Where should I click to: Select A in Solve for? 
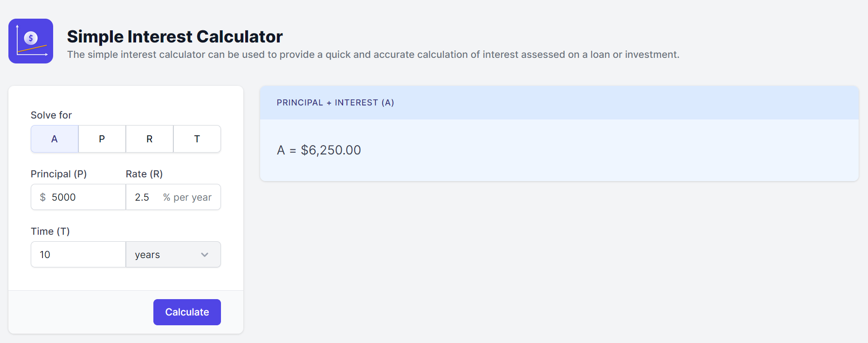click(x=55, y=139)
